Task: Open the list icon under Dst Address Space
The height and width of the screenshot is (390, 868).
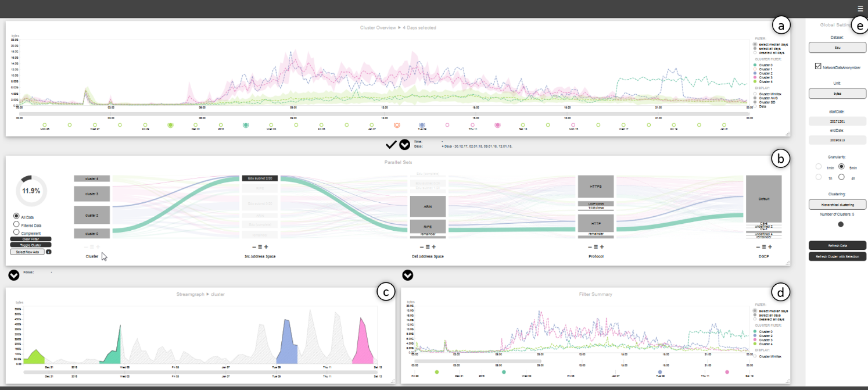Action: 428,246
